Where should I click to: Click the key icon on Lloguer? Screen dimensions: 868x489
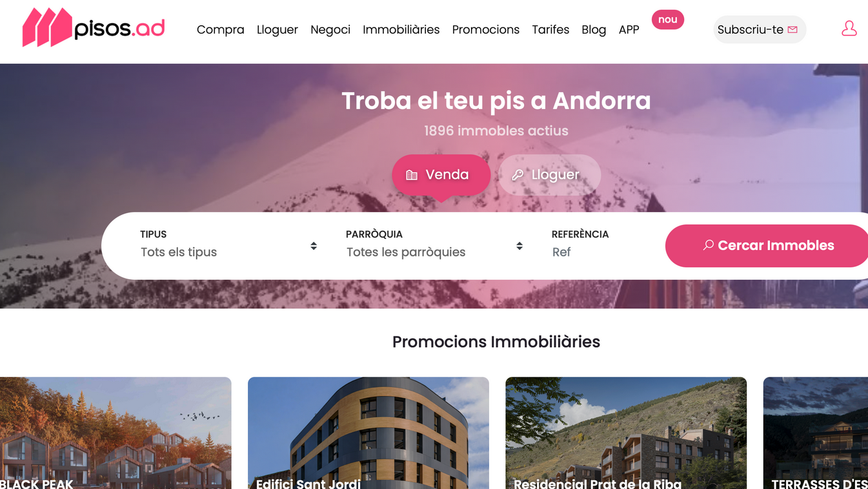[518, 175]
